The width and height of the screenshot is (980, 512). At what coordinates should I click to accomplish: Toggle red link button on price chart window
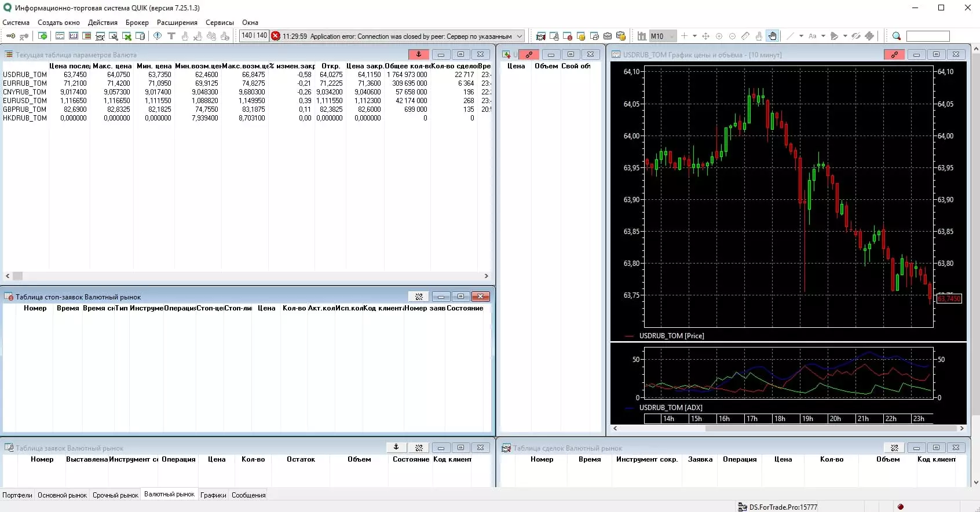pyautogui.click(x=894, y=54)
